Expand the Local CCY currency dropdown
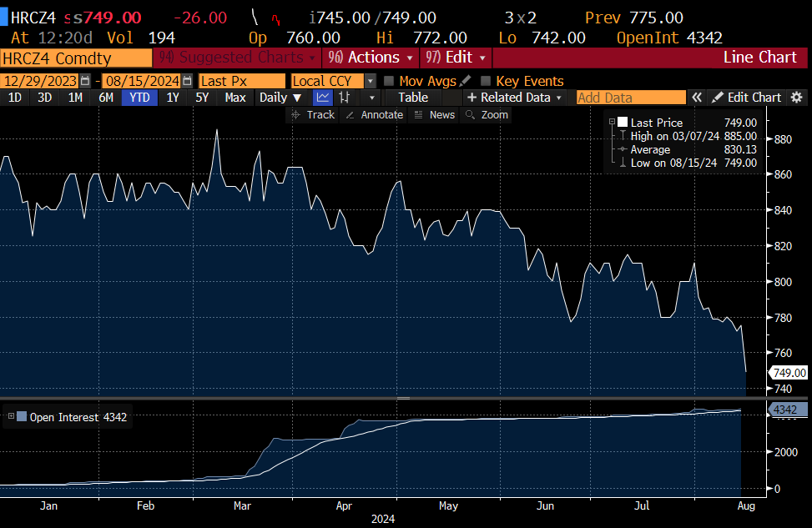The image size is (812, 528). point(370,81)
